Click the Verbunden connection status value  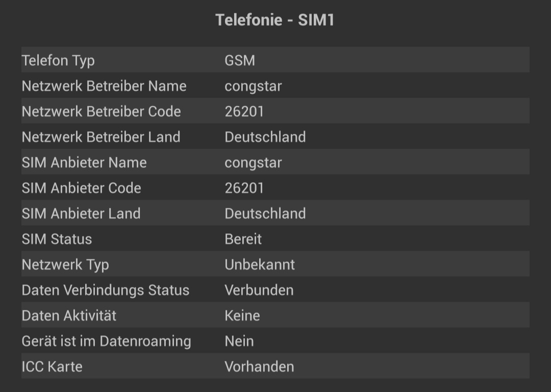coord(259,290)
